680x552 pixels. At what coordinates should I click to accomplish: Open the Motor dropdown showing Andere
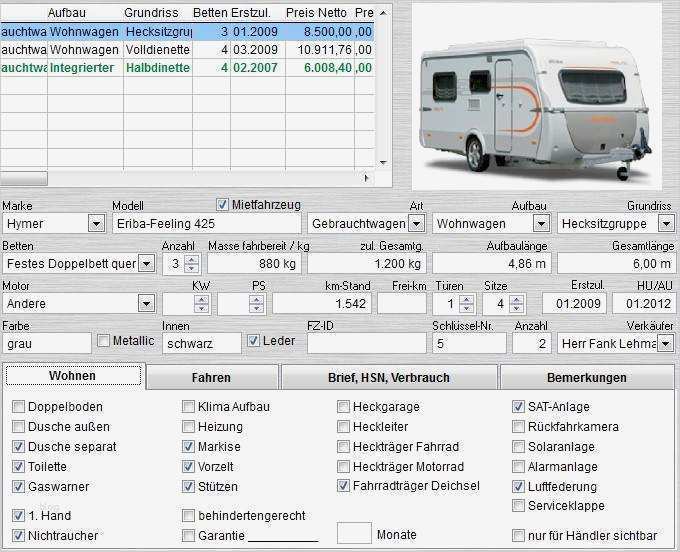[x=147, y=304]
